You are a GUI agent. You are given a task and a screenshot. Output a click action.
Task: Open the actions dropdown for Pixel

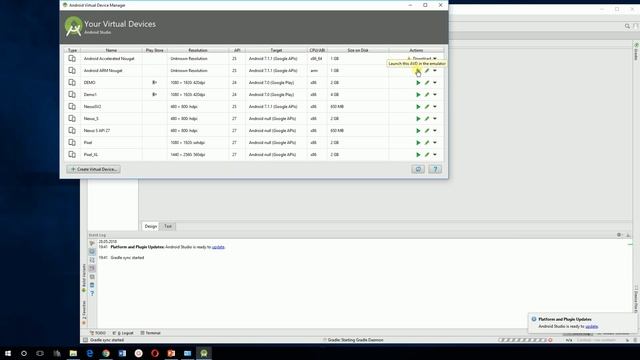(x=435, y=143)
